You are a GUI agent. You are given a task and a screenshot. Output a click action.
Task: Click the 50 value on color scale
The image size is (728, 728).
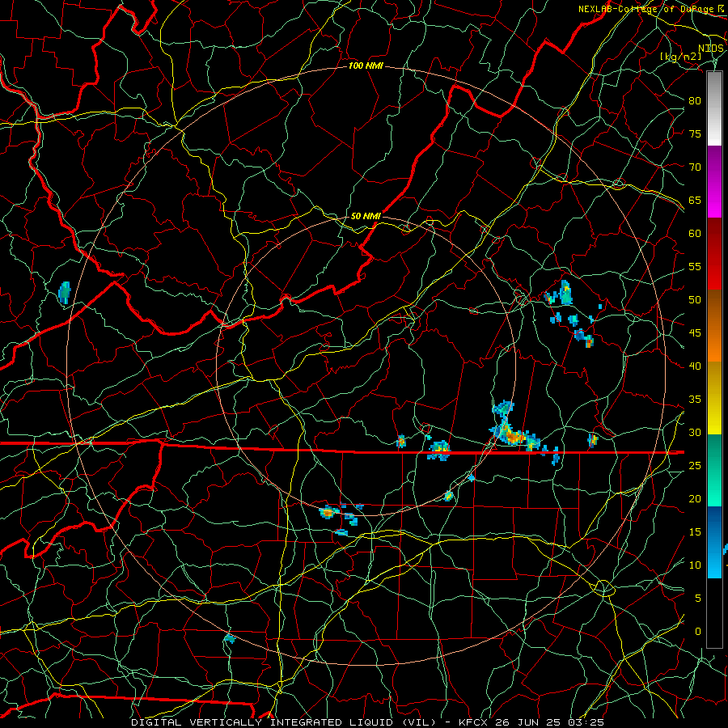point(695,300)
